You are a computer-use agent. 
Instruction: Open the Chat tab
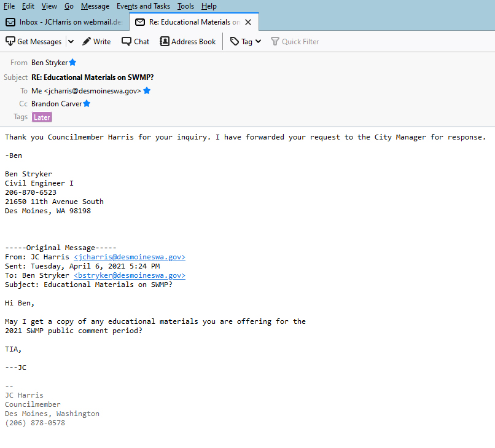click(x=136, y=41)
